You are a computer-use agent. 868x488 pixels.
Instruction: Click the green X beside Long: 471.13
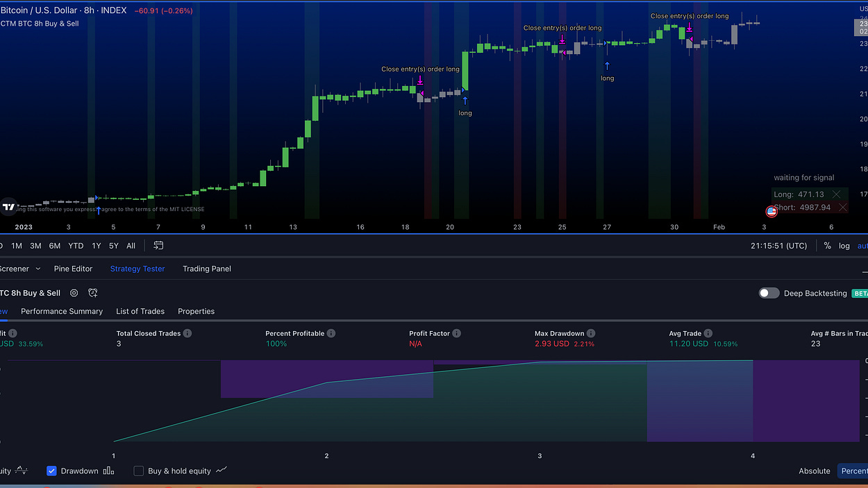coord(837,194)
